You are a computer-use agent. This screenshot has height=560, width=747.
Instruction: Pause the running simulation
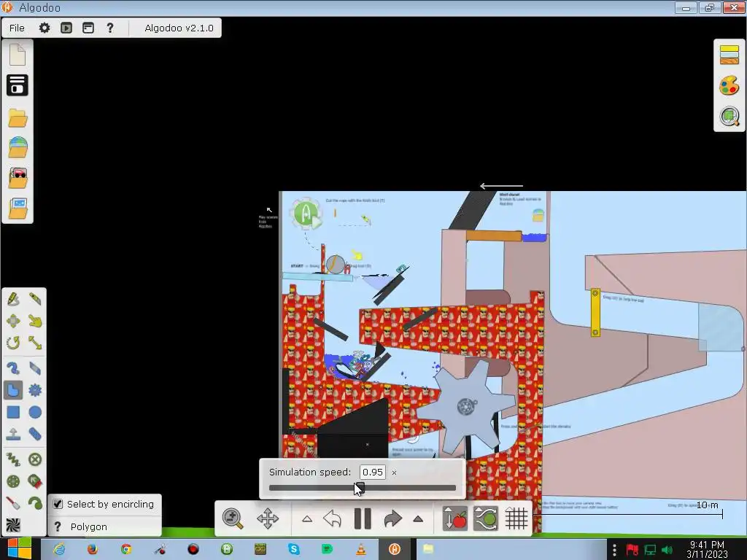[x=363, y=518]
